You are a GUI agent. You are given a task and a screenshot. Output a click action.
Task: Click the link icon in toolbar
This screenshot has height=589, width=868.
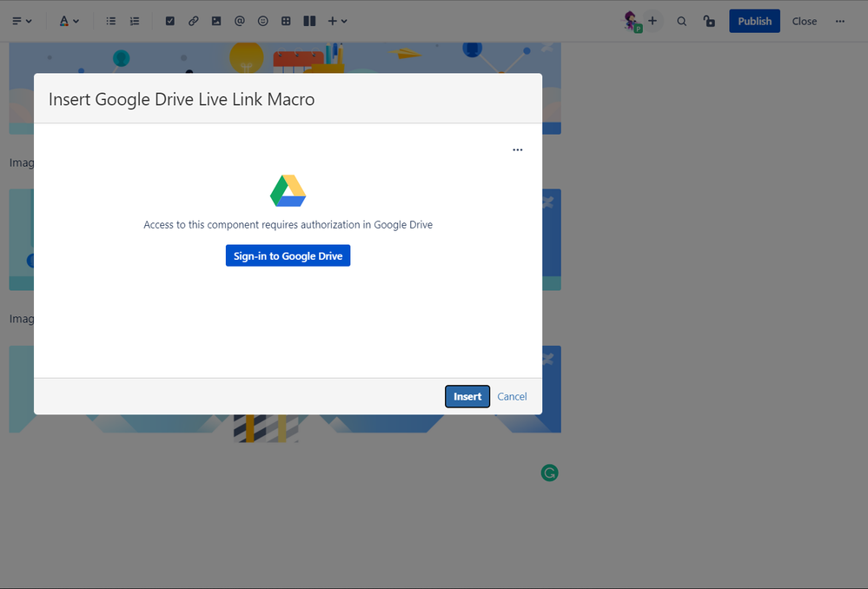(193, 21)
